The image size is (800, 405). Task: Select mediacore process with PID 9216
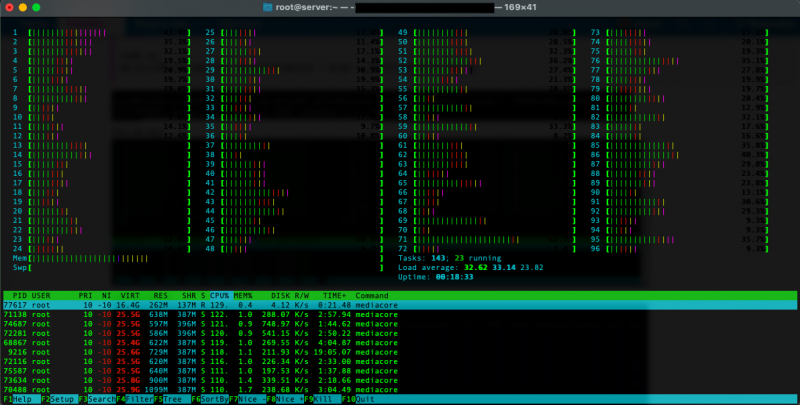[200, 352]
